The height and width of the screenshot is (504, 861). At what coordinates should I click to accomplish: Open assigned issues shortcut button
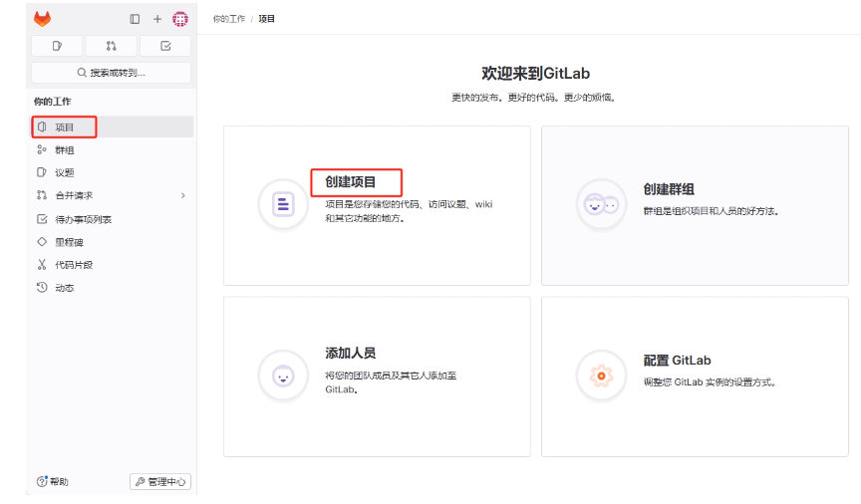pyautogui.click(x=57, y=46)
